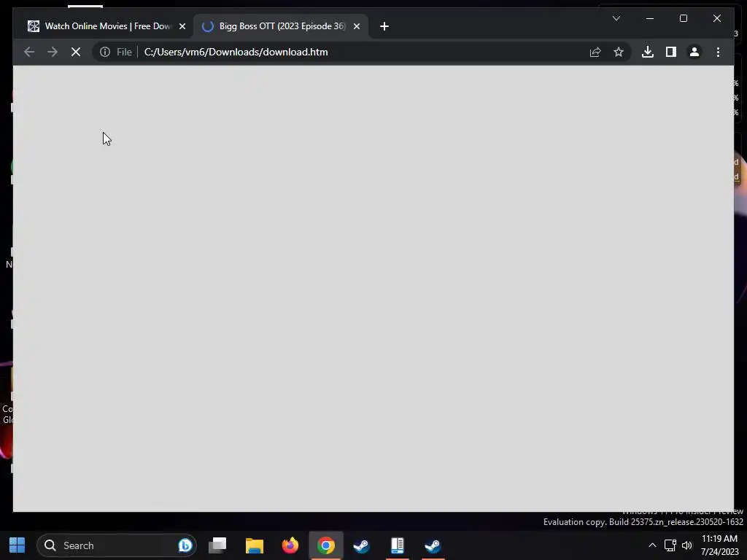747x560 pixels.
Task: Open volume control tray icon
Action: 687,545
